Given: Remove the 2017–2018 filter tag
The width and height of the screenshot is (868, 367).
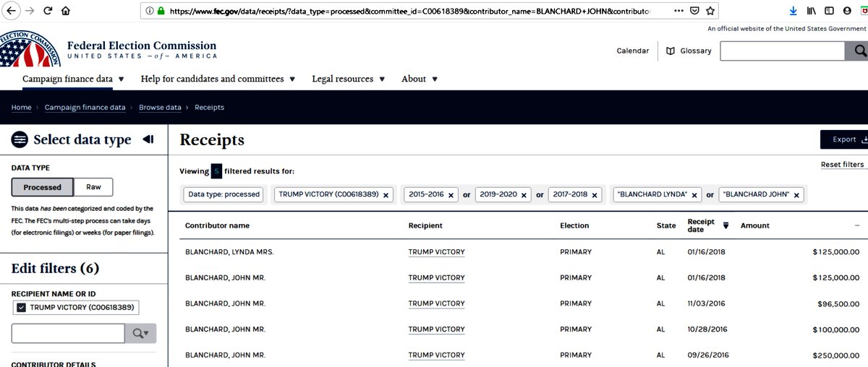Looking at the screenshot, I should (x=594, y=194).
